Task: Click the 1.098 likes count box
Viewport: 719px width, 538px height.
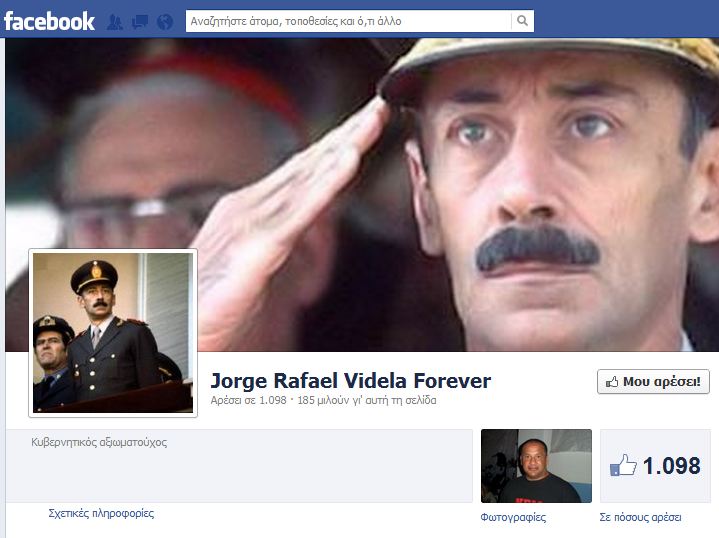Action: (655, 466)
